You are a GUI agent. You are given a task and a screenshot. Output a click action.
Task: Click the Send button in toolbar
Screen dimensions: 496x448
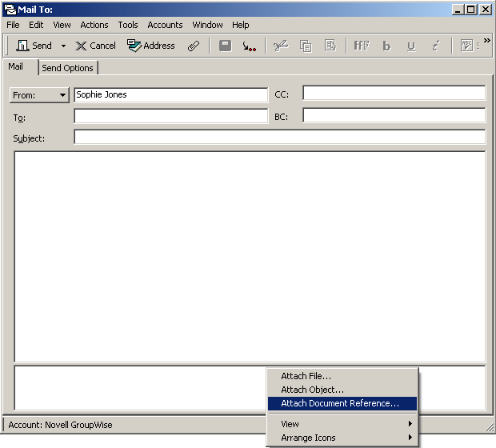pos(34,46)
